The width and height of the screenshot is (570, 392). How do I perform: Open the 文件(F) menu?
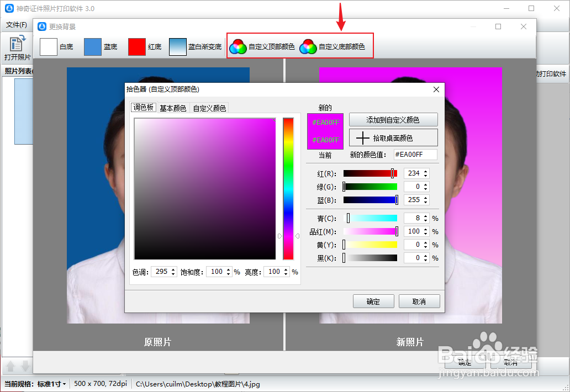point(16,25)
